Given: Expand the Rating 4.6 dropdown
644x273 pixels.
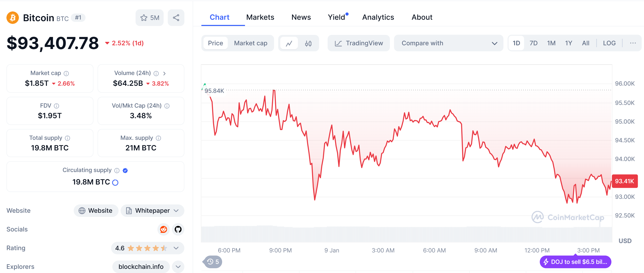Looking at the screenshot, I should click(x=176, y=248).
